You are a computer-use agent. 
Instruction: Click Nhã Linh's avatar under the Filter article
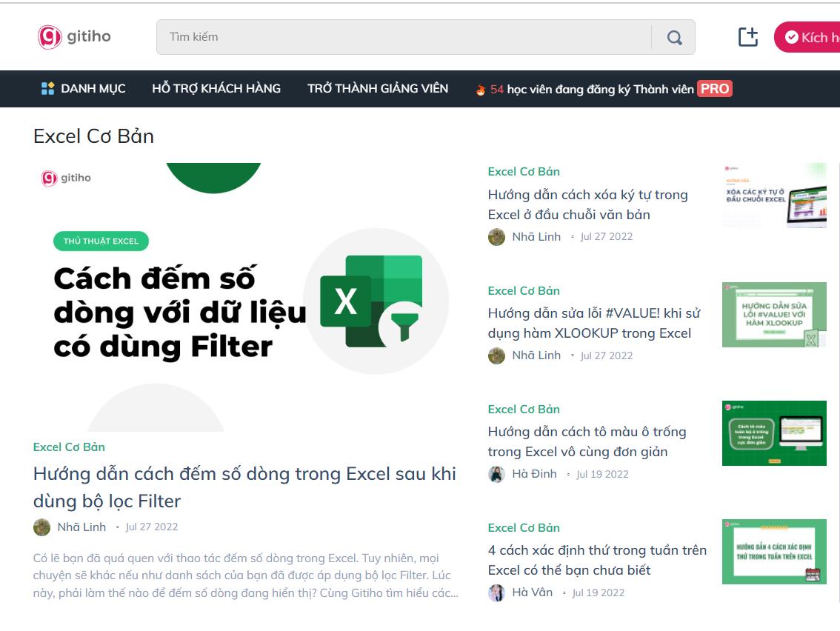[x=41, y=527]
